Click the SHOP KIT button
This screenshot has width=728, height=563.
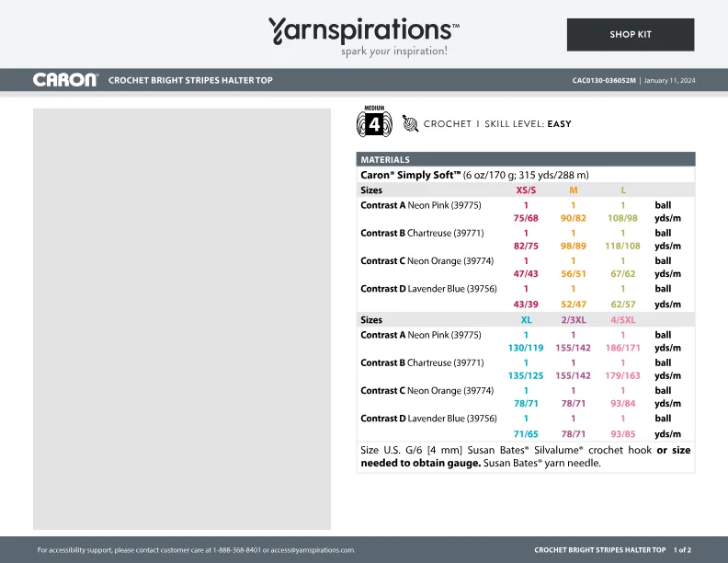click(631, 35)
